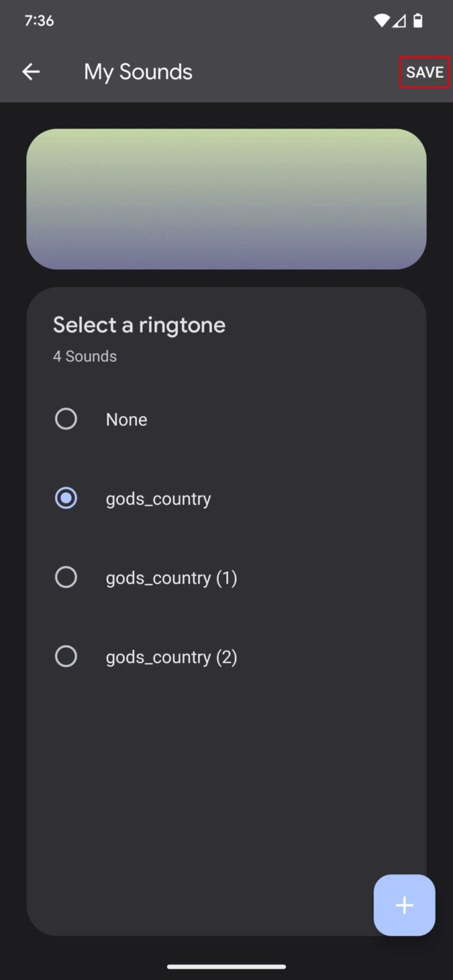Tap the gradient preview banner
453x980 pixels.
click(x=226, y=199)
